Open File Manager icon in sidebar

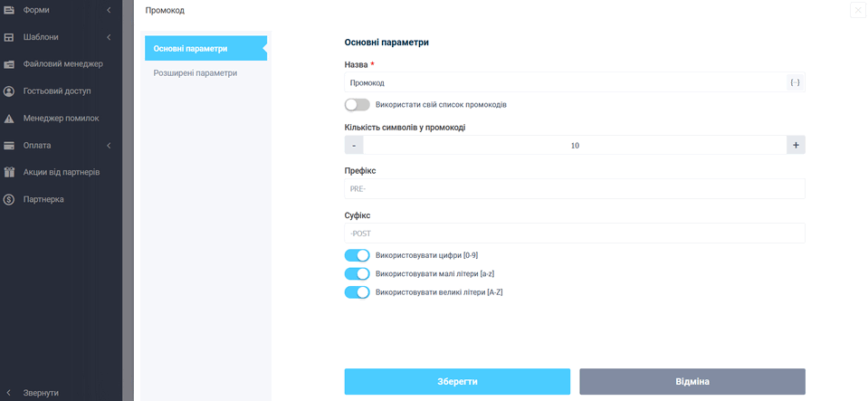(9, 64)
